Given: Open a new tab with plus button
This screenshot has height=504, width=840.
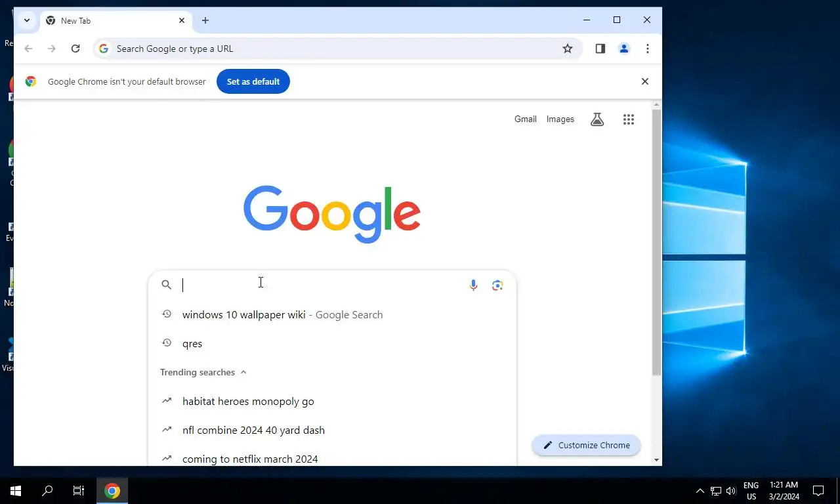Looking at the screenshot, I should [205, 20].
